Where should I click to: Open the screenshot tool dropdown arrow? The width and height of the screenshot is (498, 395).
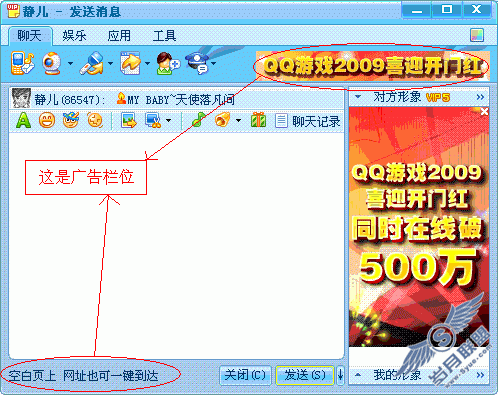point(169,120)
